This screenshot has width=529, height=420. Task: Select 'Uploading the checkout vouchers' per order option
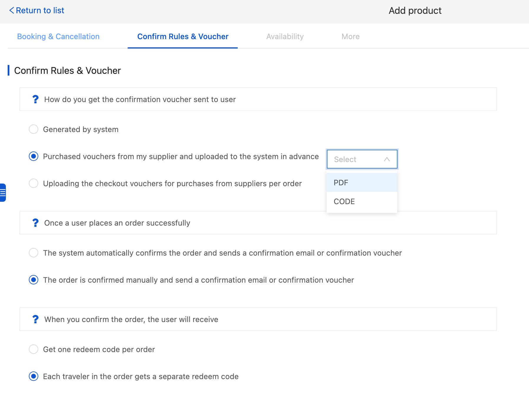(x=34, y=184)
